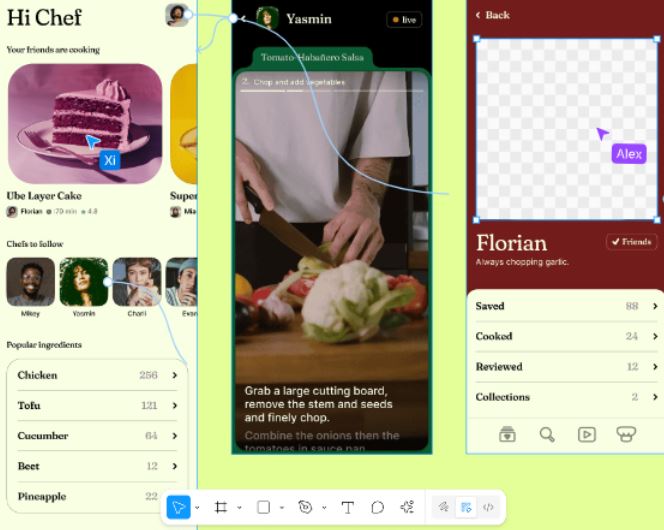This screenshot has height=530, width=664.
Task: Open the Beet ingredient row chevron
Action: pos(174,466)
